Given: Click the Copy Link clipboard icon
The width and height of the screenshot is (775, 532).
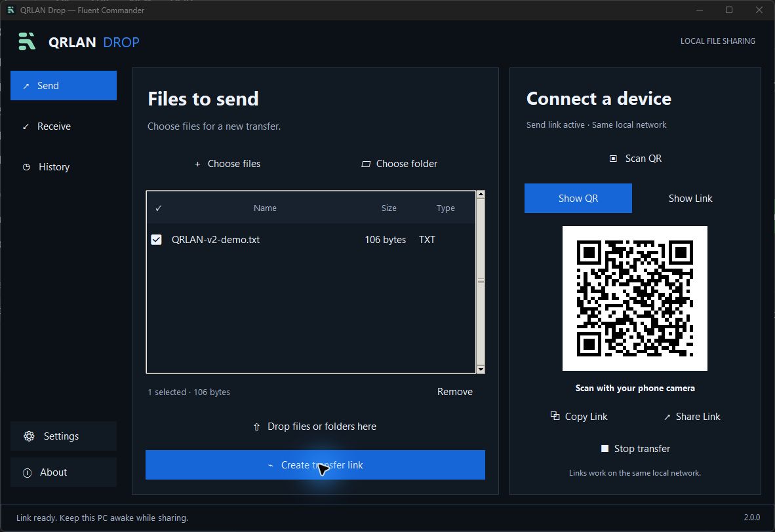Looking at the screenshot, I should [555, 416].
